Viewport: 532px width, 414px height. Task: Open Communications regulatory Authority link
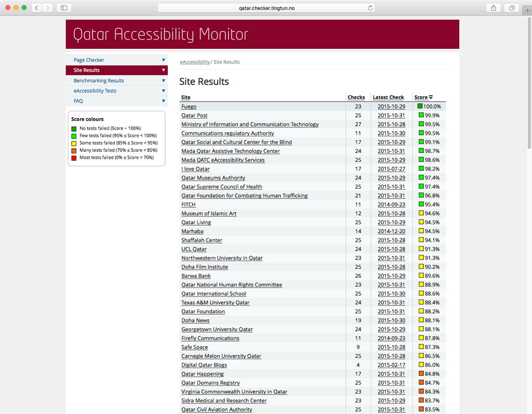(228, 133)
